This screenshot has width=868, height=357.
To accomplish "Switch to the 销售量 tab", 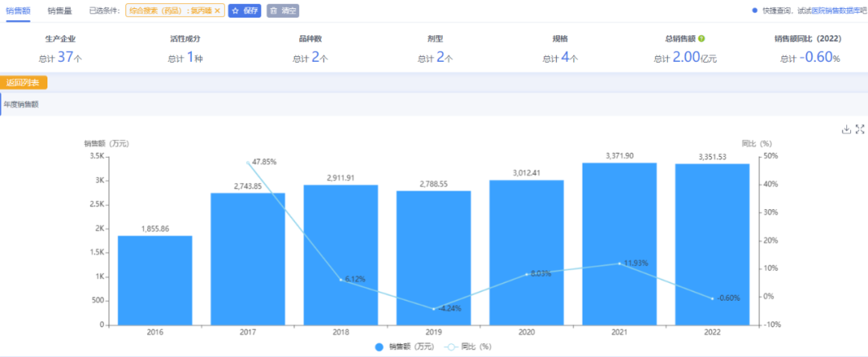I will (59, 10).
